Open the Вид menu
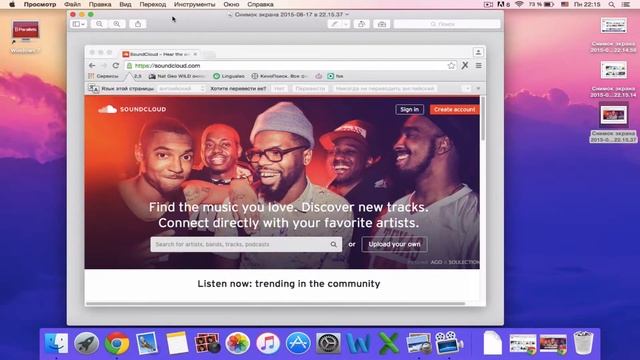 [x=125, y=4]
